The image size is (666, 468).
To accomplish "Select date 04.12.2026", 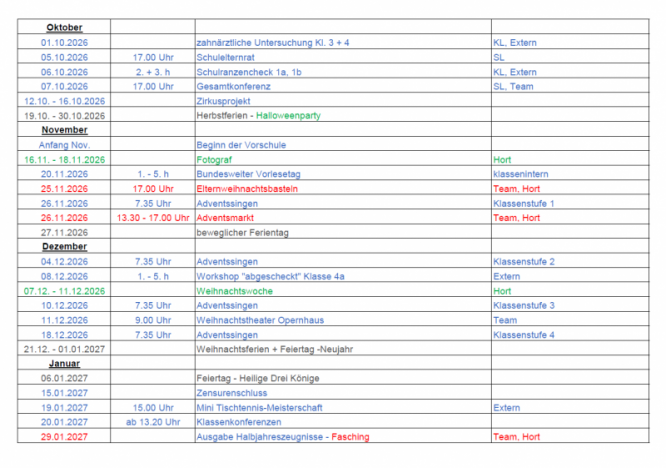I will click(x=64, y=262).
